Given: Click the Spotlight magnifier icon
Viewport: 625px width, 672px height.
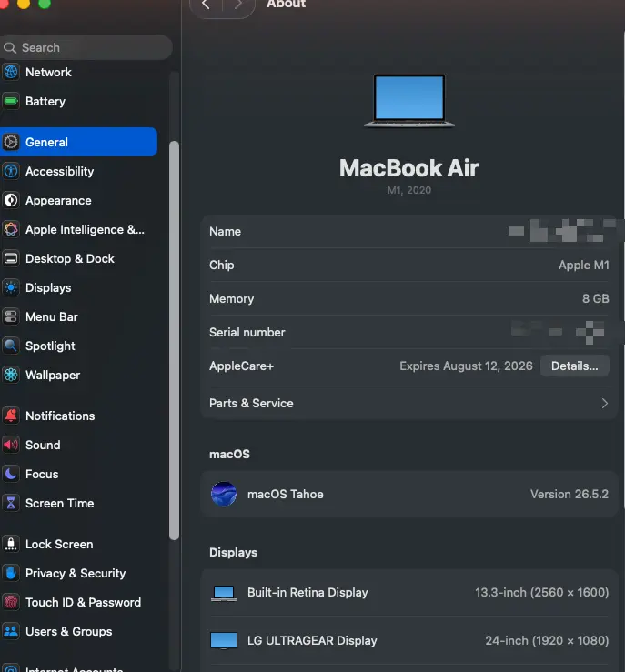Looking at the screenshot, I should [11, 346].
